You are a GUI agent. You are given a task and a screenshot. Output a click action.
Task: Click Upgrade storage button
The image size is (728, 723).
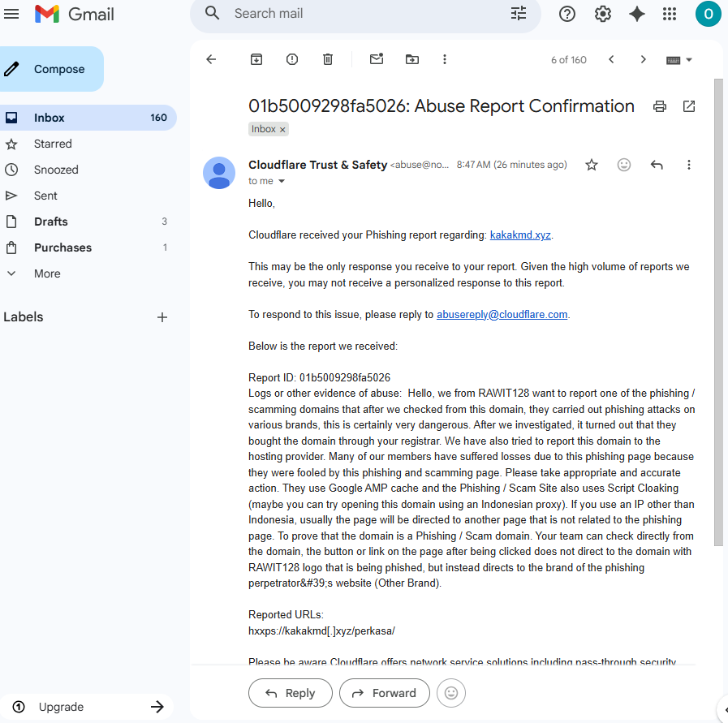pos(87,707)
